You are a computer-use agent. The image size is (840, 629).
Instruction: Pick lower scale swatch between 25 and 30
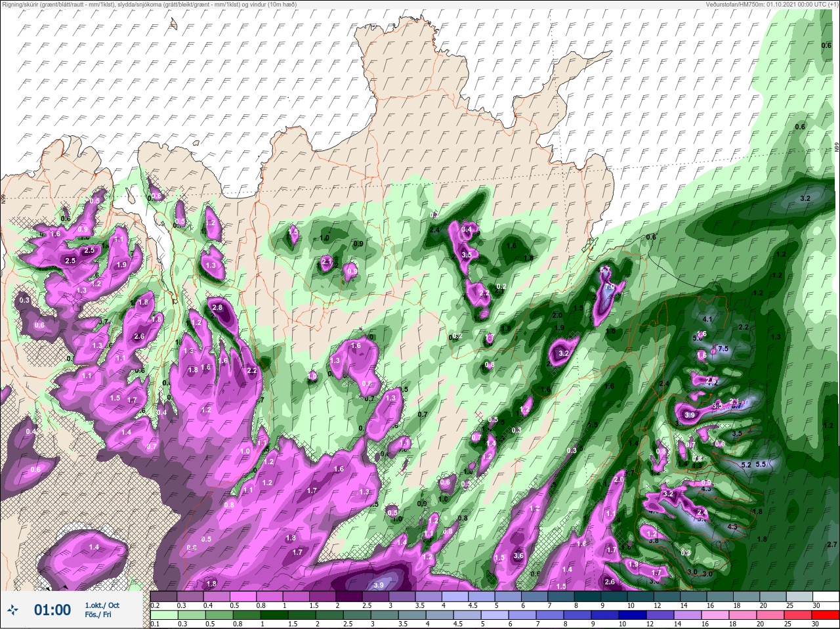(x=799, y=615)
